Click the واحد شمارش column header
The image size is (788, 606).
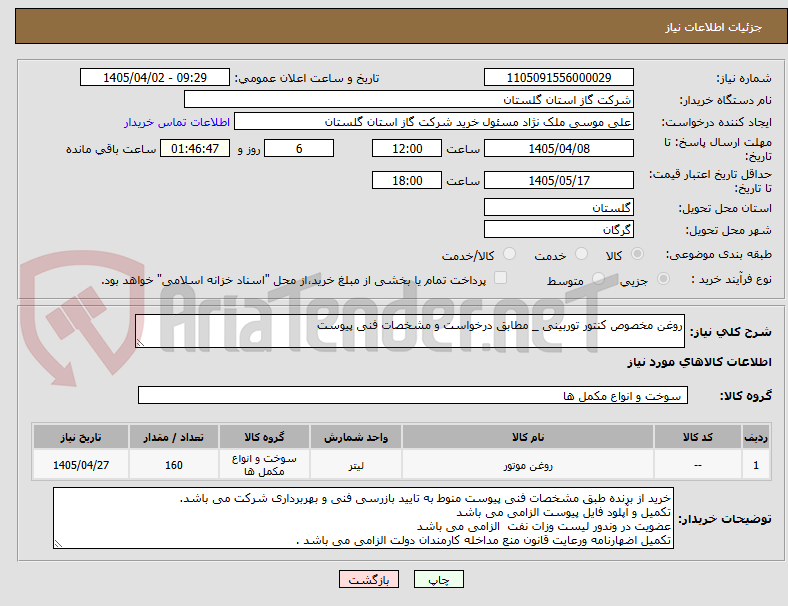356,437
